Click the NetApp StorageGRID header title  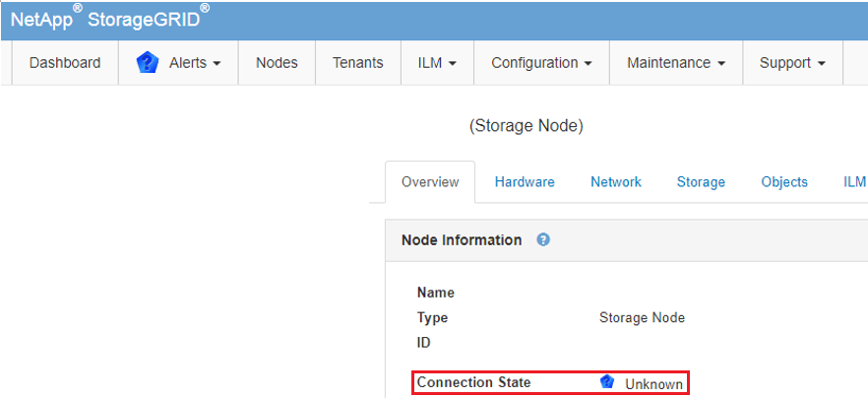[110, 20]
